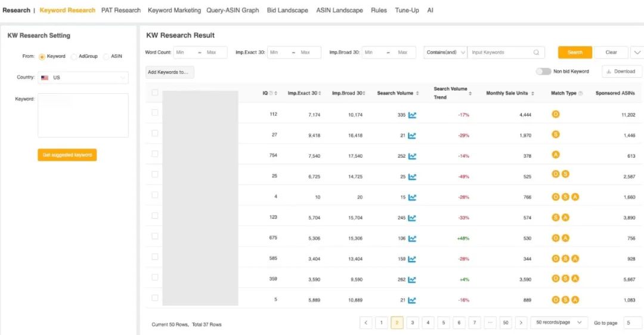The height and width of the screenshot is (335, 644).
Task: Click Imp.Broad 30 Min field
Action: (373, 53)
